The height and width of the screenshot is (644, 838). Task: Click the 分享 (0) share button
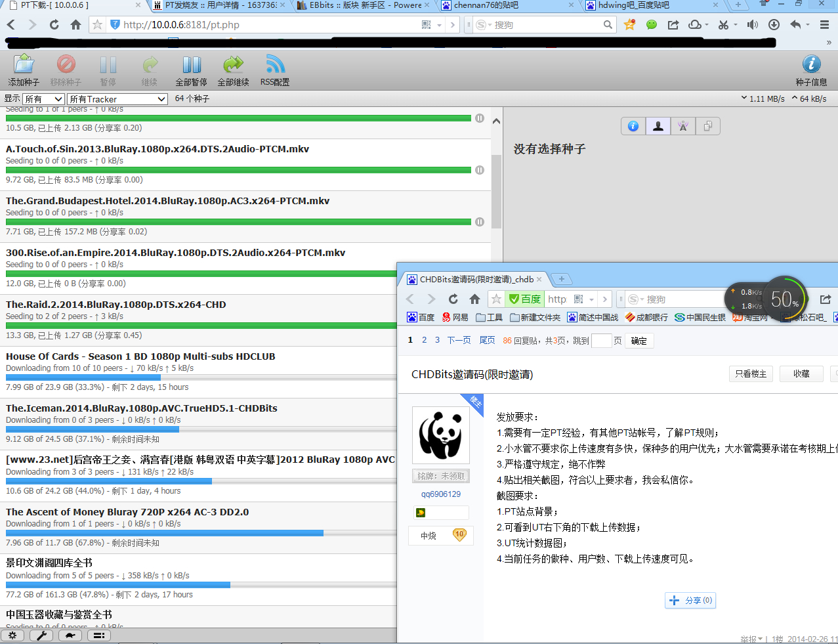[x=690, y=600]
